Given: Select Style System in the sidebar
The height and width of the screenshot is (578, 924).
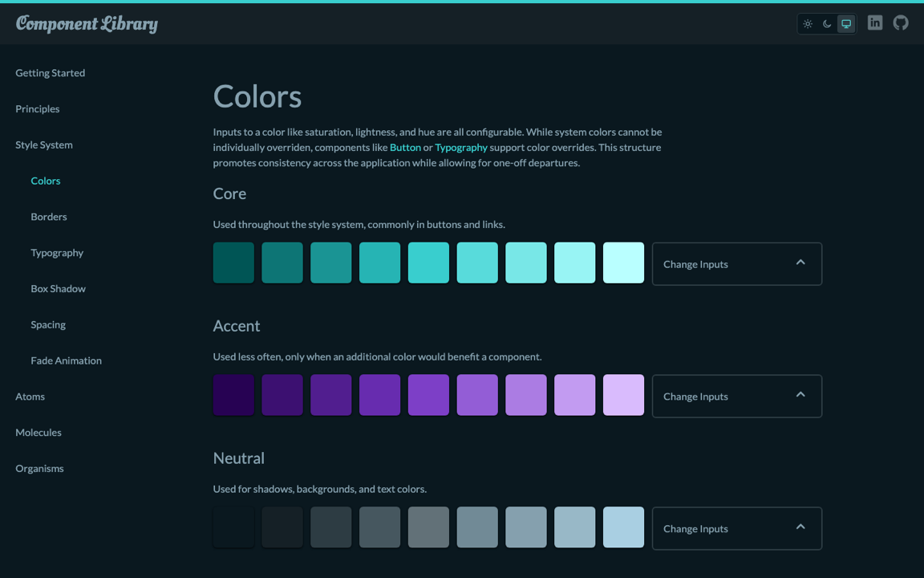Looking at the screenshot, I should (x=44, y=145).
